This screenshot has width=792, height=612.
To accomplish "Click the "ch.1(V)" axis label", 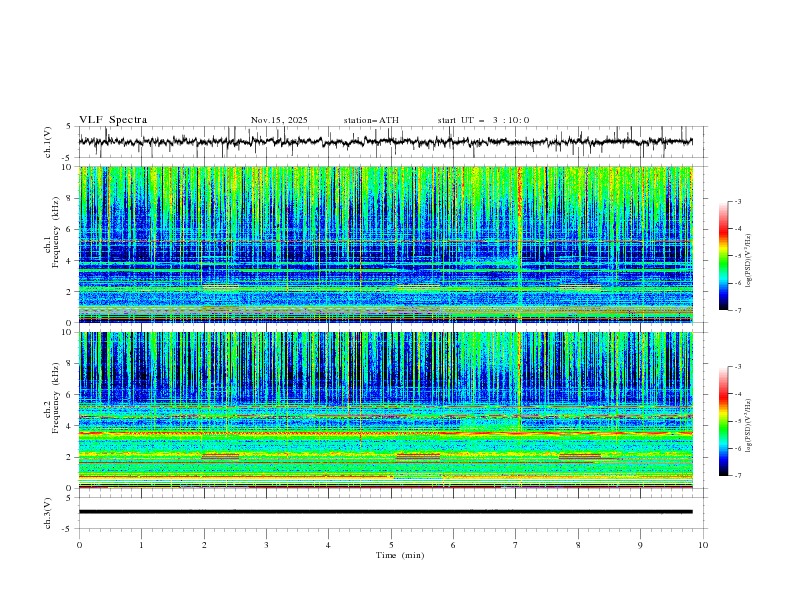I will coord(48,142).
